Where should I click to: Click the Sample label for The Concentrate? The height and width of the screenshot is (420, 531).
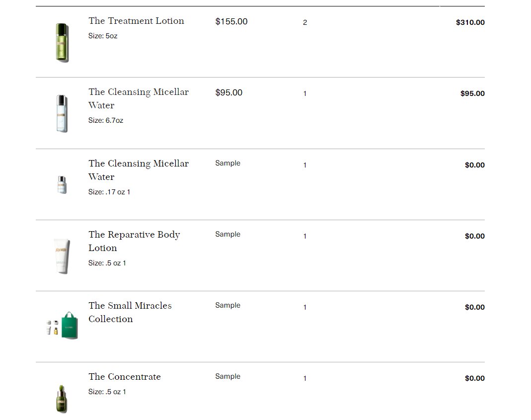tap(228, 376)
